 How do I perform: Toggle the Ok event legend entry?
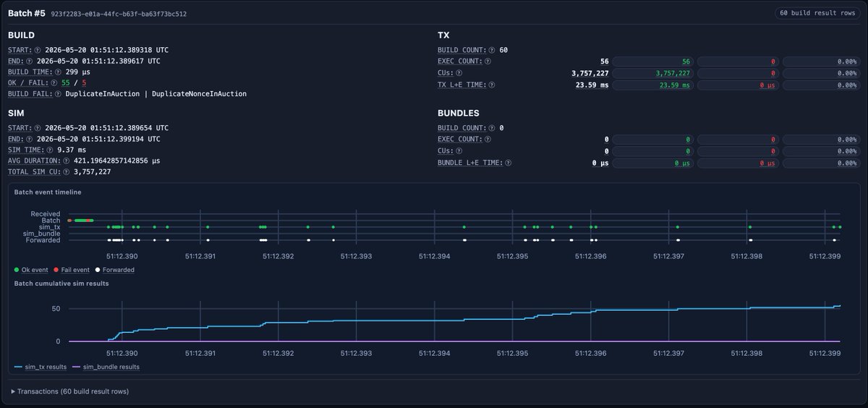[x=32, y=269]
